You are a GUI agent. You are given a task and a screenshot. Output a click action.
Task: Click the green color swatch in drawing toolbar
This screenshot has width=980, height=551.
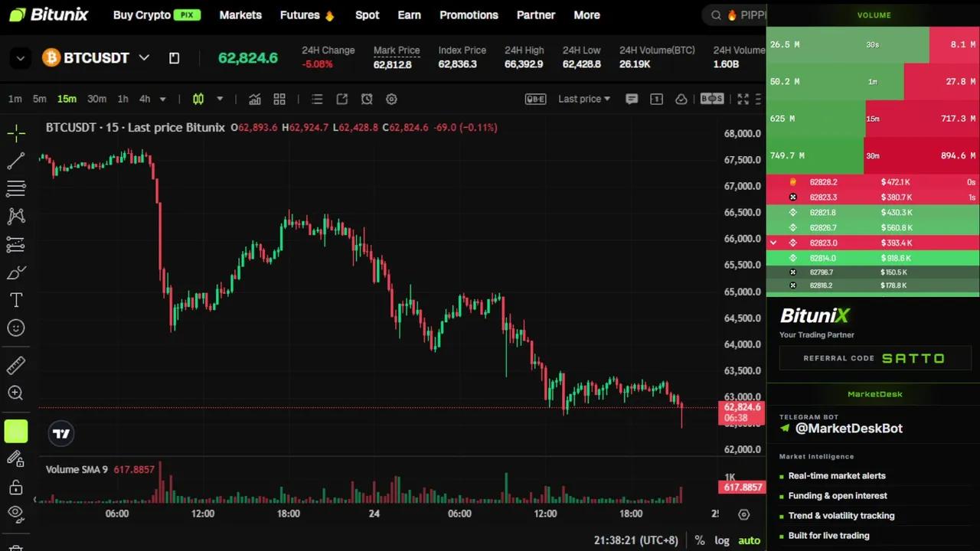16,431
